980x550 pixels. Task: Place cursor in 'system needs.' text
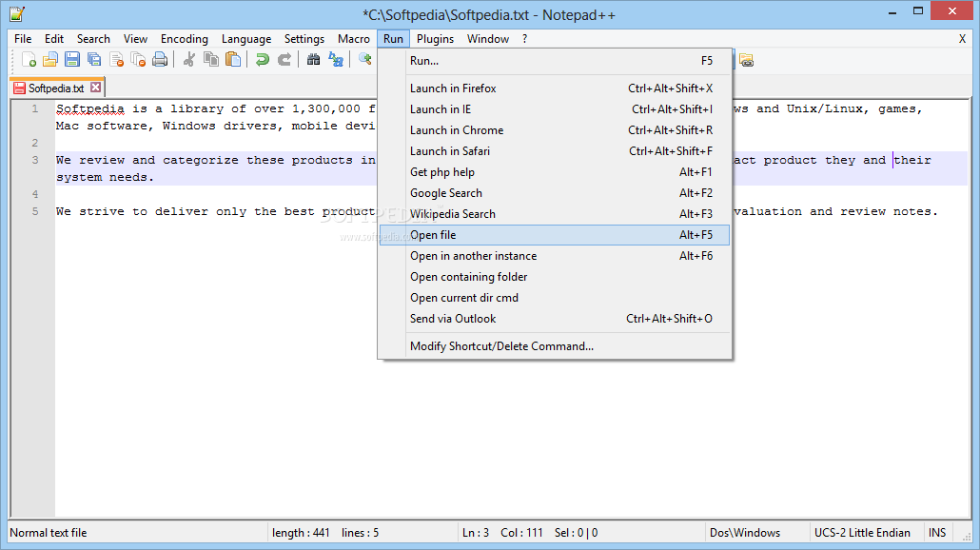click(x=105, y=178)
